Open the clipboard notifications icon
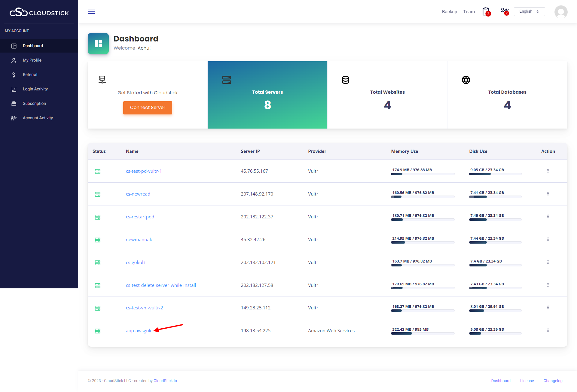This screenshot has height=392, width=577. [486, 12]
